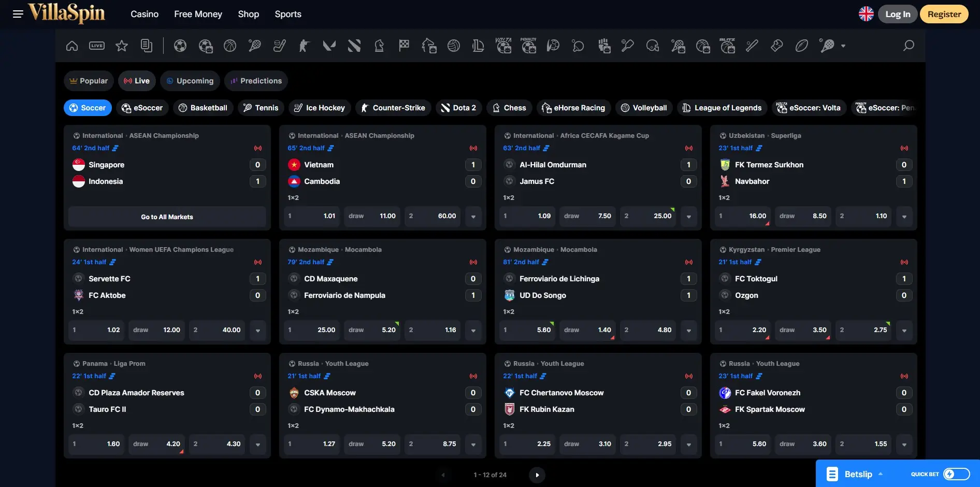980x487 pixels.
Task: Select the Counter-Strike soldier icon in icon bar
Action: point(304,46)
